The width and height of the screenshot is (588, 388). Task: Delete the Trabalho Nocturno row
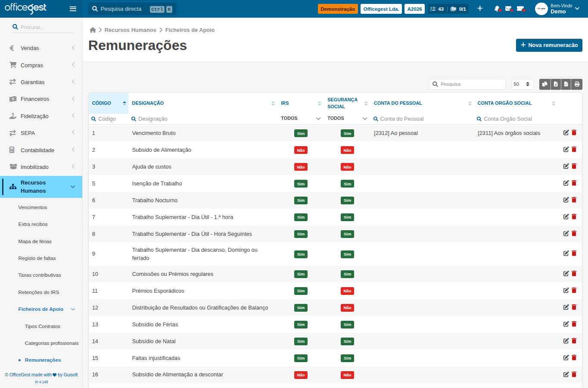(x=574, y=200)
